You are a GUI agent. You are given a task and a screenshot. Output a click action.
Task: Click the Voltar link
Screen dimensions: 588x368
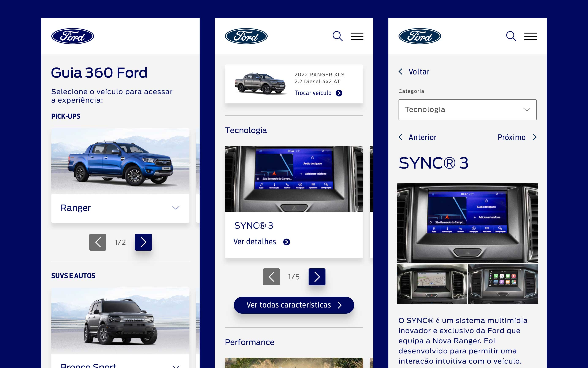pos(419,72)
